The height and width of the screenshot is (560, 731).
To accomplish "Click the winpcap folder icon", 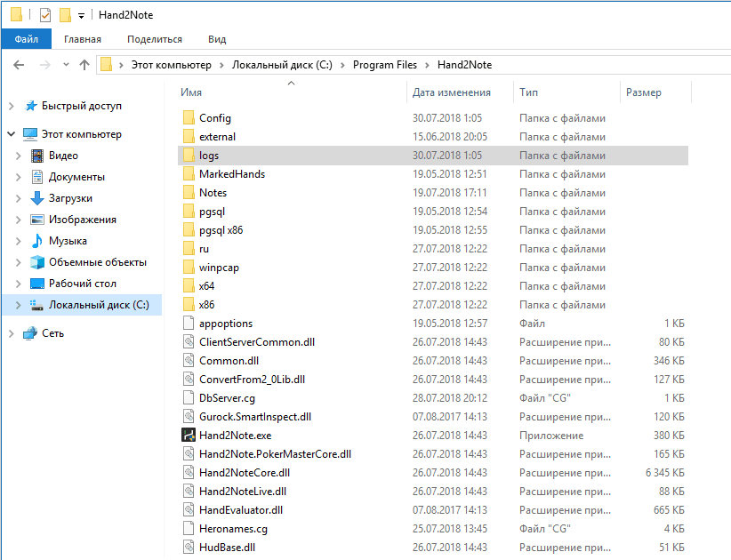I will (x=189, y=267).
